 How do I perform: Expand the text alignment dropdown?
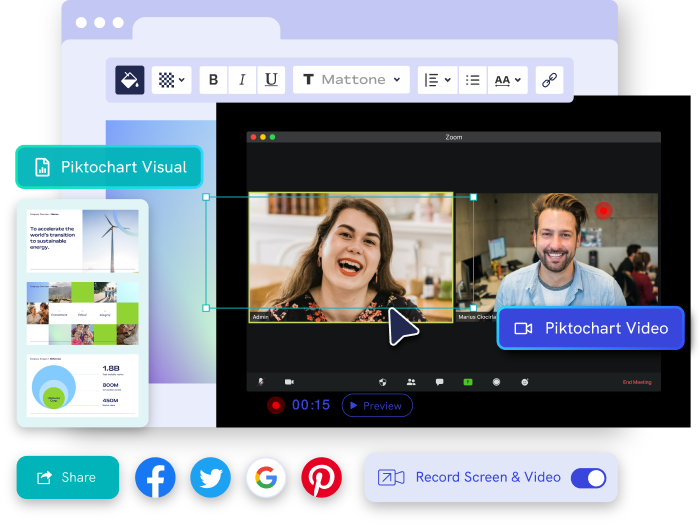click(x=438, y=80)
